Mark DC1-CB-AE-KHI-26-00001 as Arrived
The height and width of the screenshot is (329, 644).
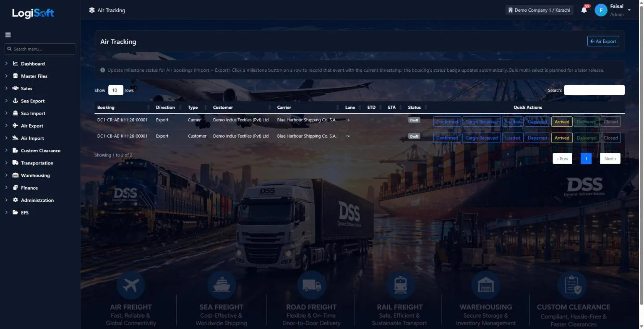pos(562,138)
